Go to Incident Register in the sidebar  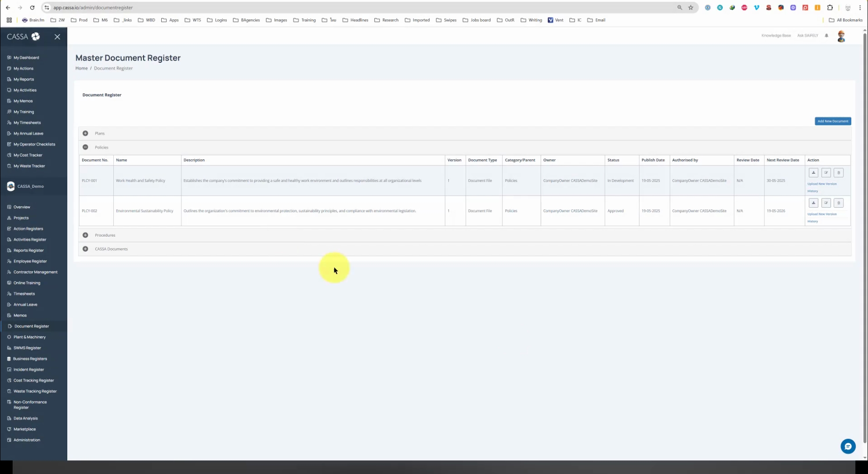29,370
